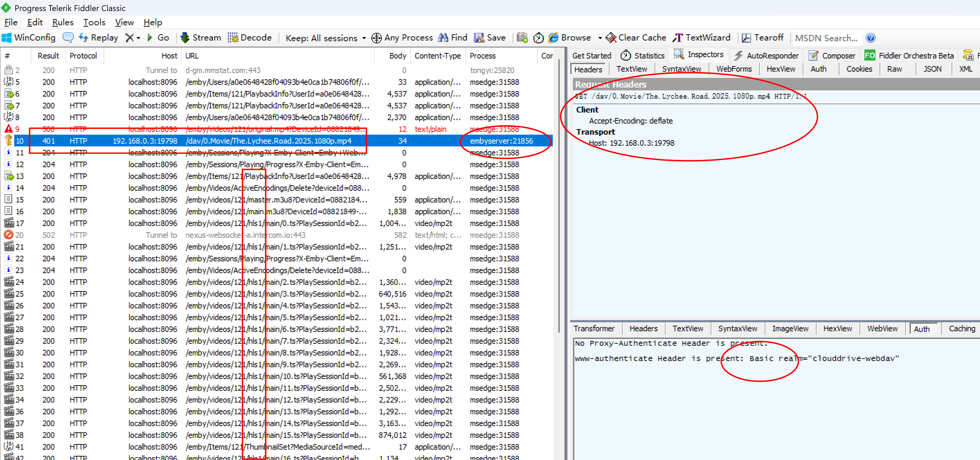
Task: Click the stopwatch timer icon in toolbar
Action: 538,38
